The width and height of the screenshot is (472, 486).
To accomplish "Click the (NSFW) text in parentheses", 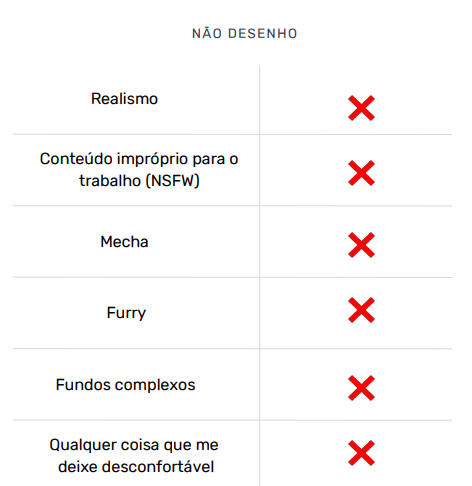I will click(173, 181).
